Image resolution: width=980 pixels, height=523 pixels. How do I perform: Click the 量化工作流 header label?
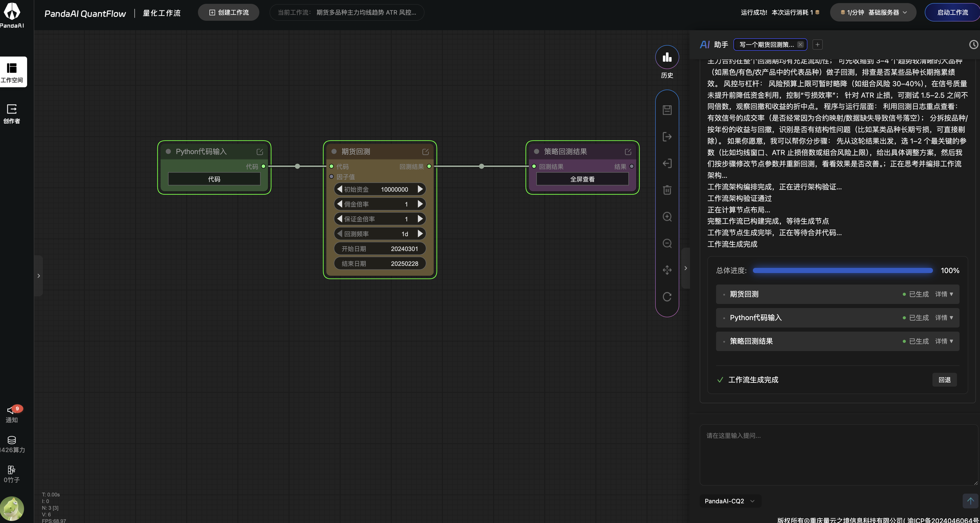[162, 13]
